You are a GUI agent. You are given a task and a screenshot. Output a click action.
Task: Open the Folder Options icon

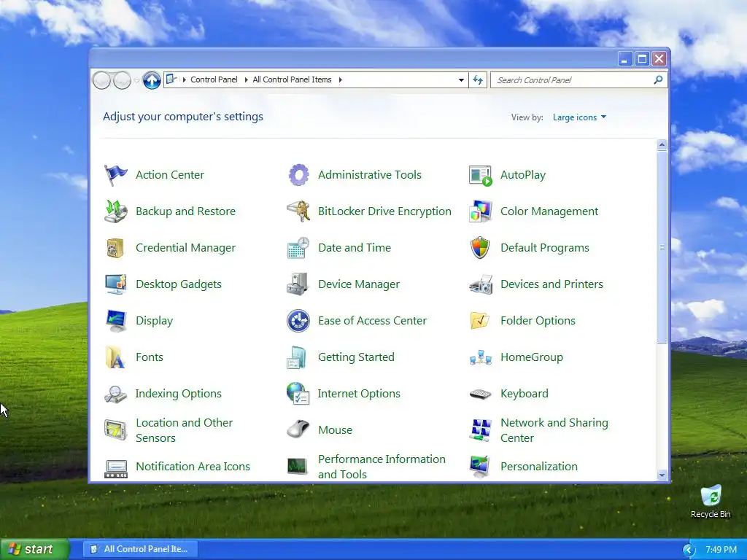480,321
